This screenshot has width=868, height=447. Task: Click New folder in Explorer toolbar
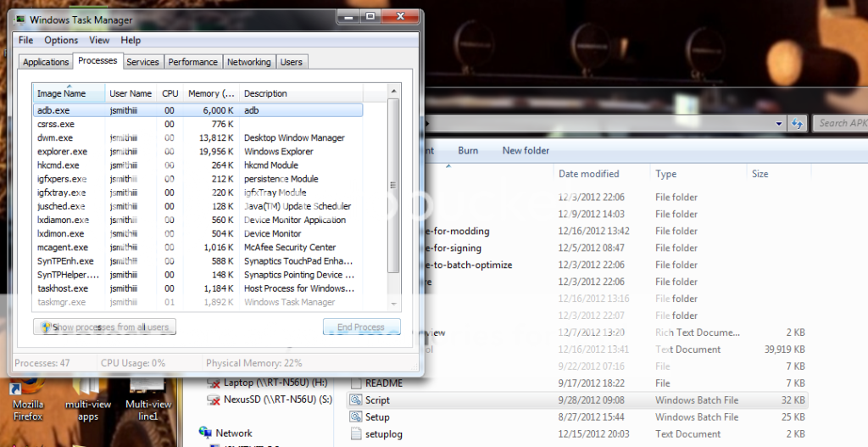tap(526, 150)
